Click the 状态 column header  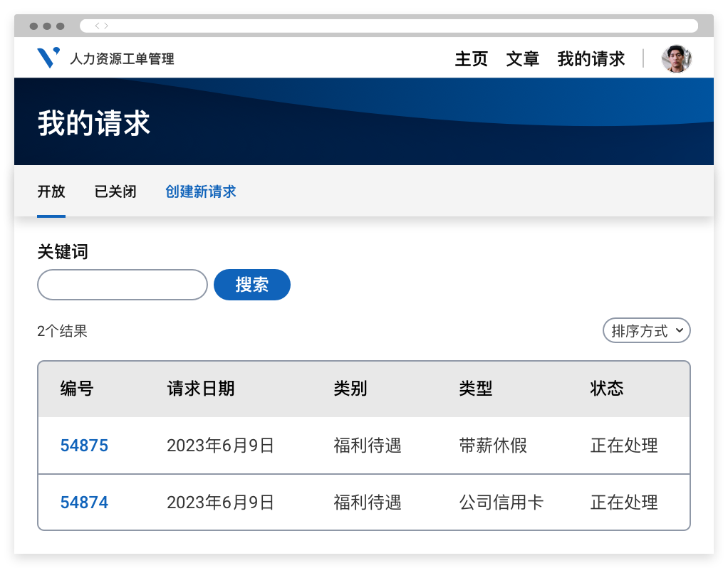(606, 389)
